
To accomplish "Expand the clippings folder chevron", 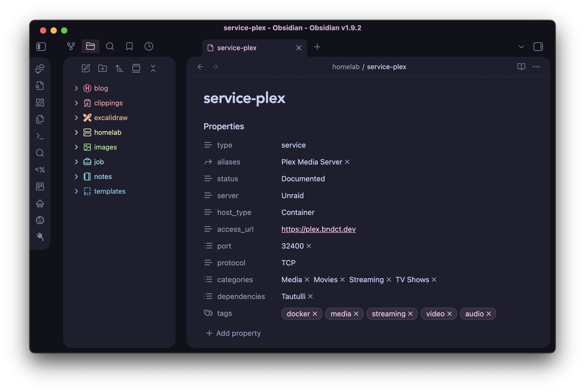I will [x=76, y=103].
